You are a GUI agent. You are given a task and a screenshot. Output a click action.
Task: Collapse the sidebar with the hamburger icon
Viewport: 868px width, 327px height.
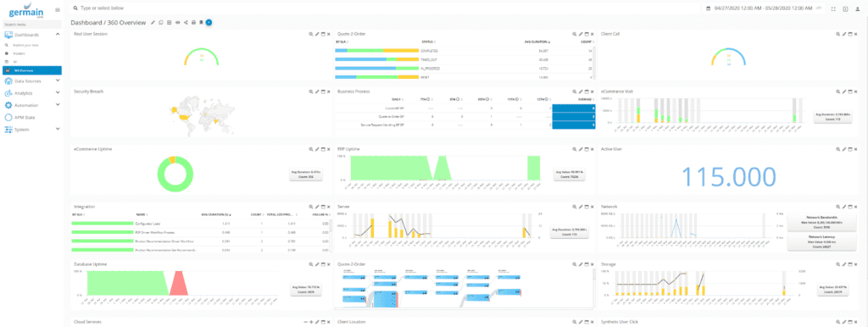58,9
